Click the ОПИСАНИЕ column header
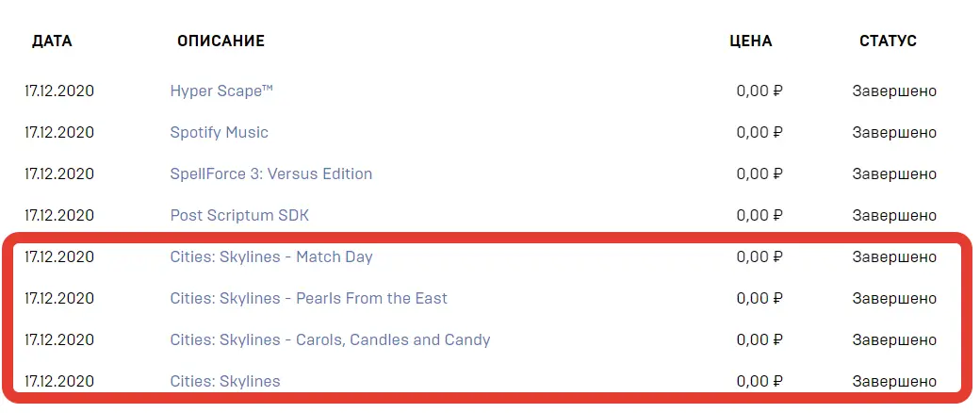Viewport: 980px width, 413px height. pyautogui.click(x=221, y=41)
